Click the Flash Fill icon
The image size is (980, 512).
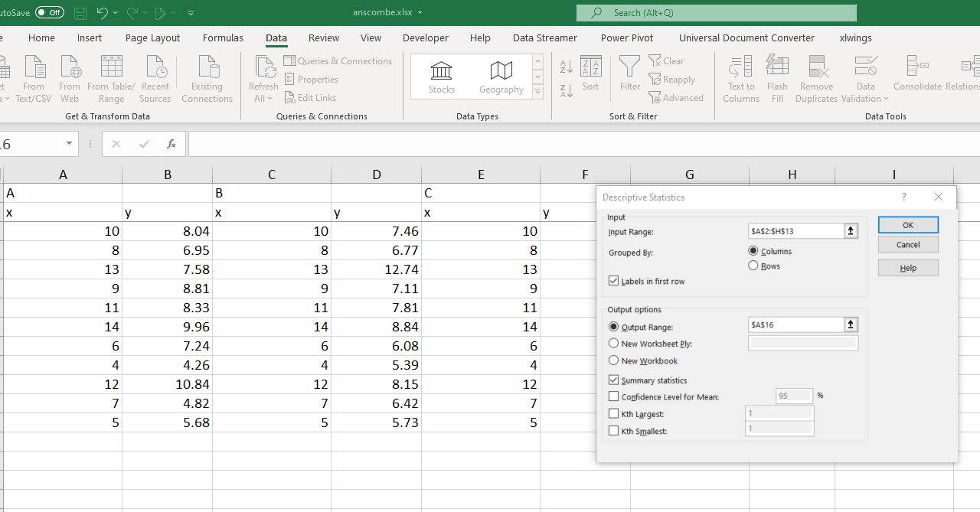click(x=777, y=67)
